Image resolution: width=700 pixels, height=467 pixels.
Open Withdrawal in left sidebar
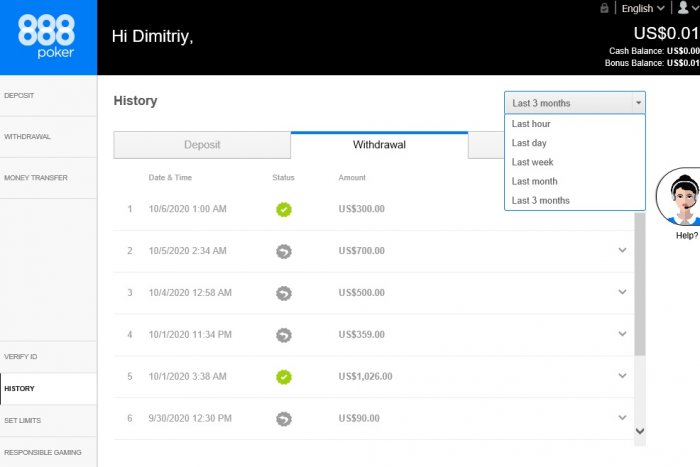pyautogui.click(x=28, y=137)
